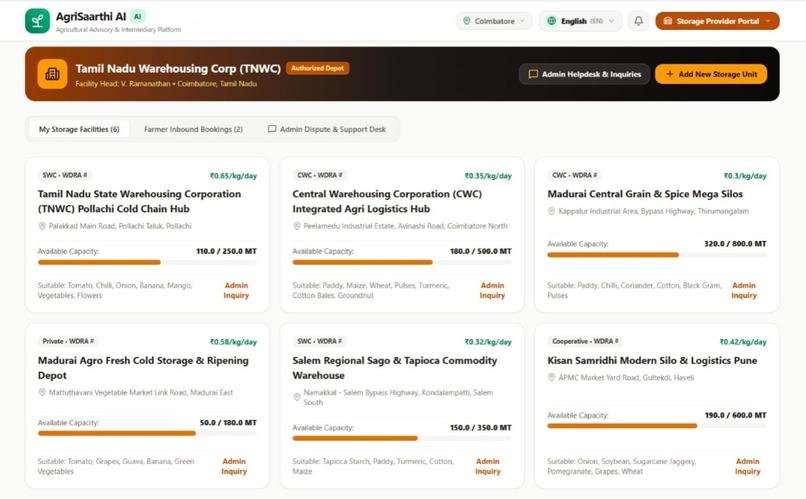
Task: Click the AgriSaarthi AI sprout logo
Action: (x=38, y=21)
